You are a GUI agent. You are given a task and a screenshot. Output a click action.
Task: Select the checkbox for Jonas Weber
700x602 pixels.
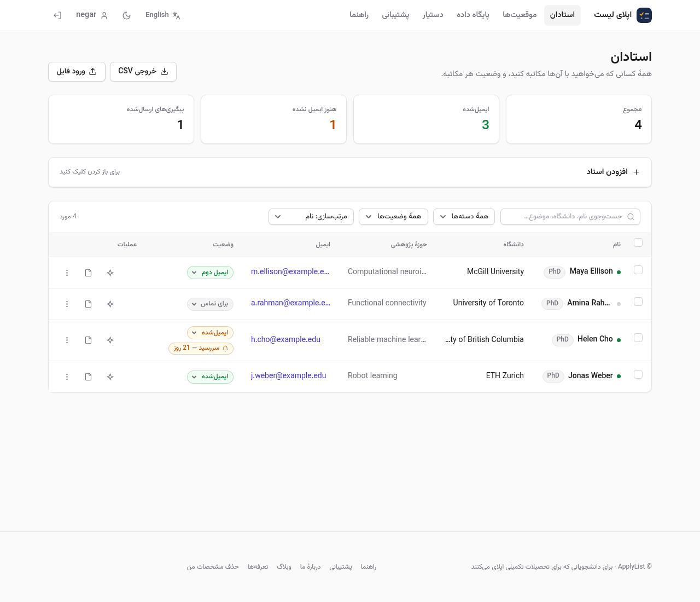click(x=638, y=374)
